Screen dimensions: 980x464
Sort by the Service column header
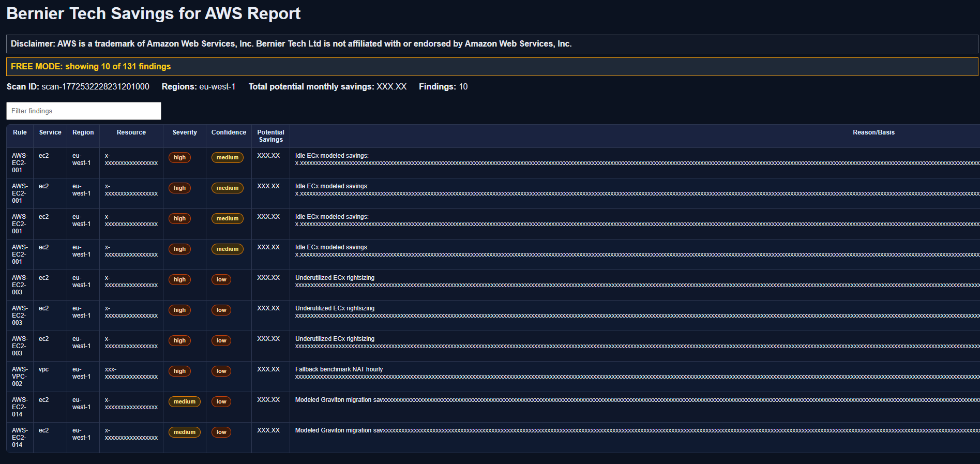50,132
